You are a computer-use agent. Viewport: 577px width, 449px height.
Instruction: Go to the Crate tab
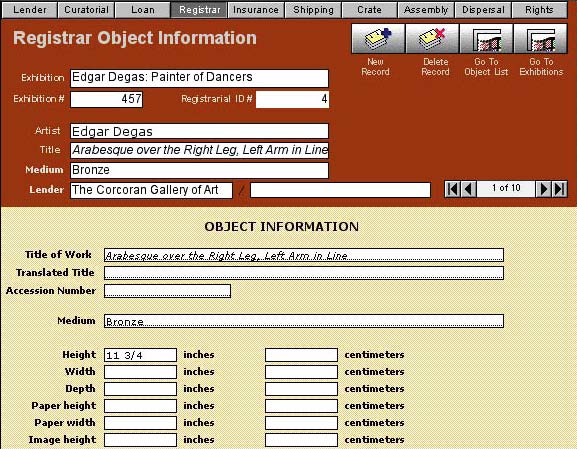(x=369, y=10)
